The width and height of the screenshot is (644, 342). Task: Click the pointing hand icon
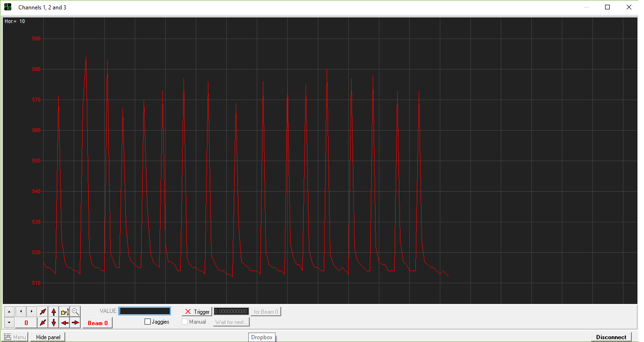pos(64,311)
